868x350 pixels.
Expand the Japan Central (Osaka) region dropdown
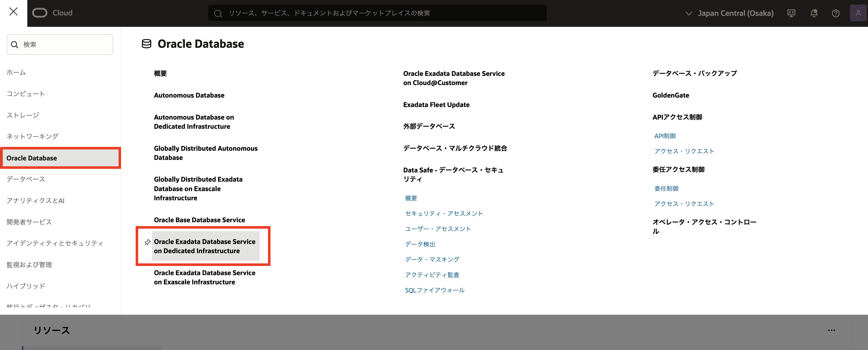tap(730, 13)
